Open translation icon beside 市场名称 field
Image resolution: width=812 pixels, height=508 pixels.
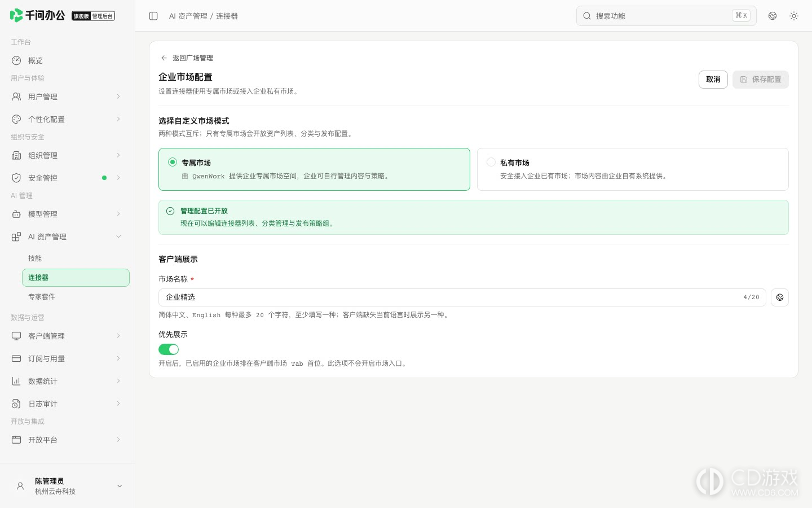pos(780,297)
